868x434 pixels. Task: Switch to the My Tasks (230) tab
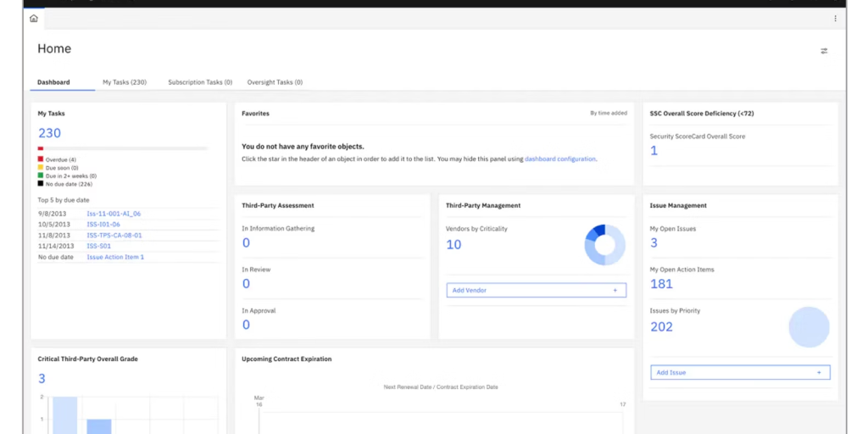pyautogui.click(x=125, y=82)
